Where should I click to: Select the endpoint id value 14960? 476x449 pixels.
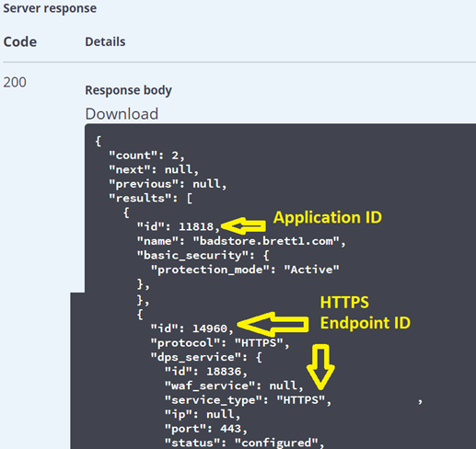click(x=210, y=328)
